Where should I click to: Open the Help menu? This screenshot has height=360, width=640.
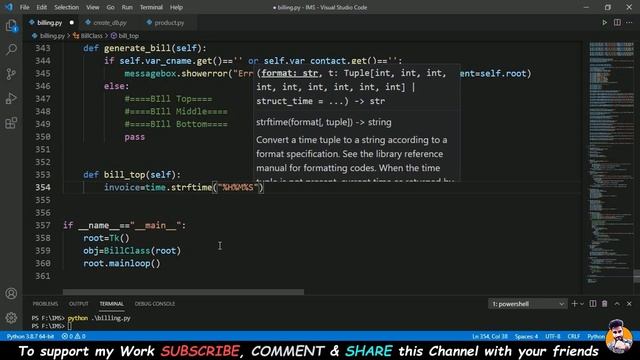point(176,7)
